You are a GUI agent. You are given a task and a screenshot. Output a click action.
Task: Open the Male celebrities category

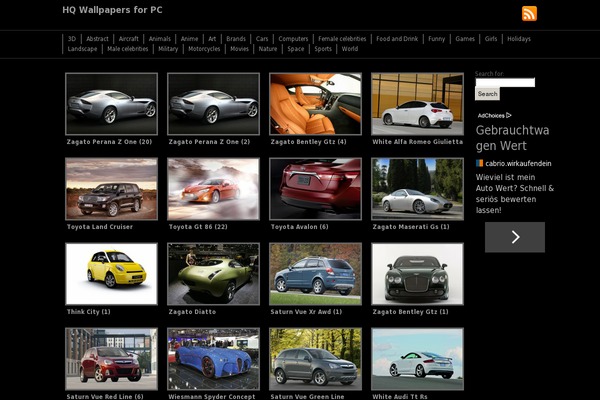click(x=127, y=49)
